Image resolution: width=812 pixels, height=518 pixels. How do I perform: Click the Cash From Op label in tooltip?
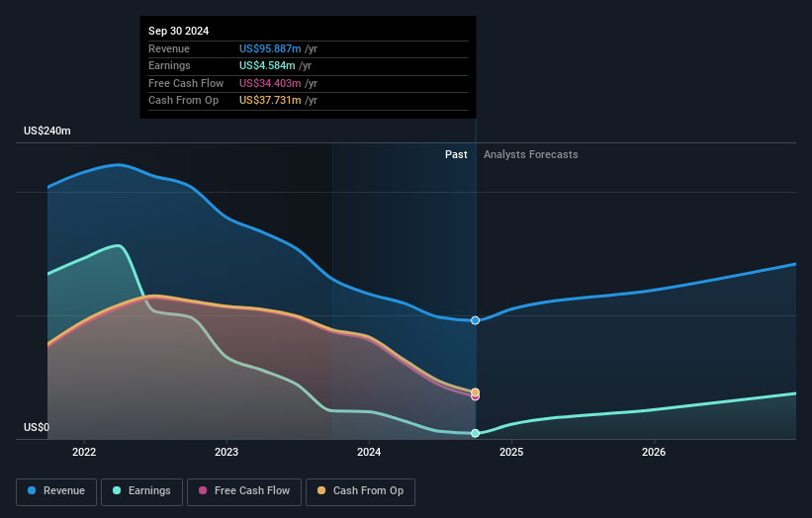pos(183,101)
